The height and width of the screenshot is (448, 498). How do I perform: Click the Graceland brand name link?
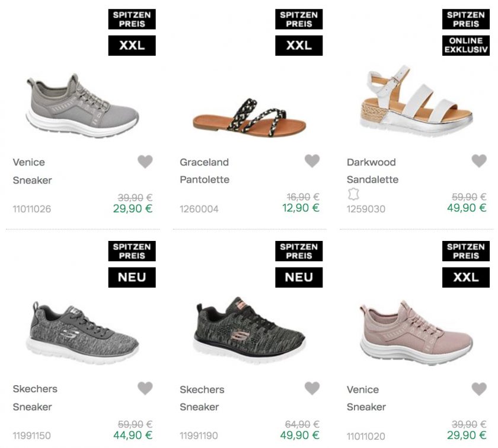click(204, 162)
